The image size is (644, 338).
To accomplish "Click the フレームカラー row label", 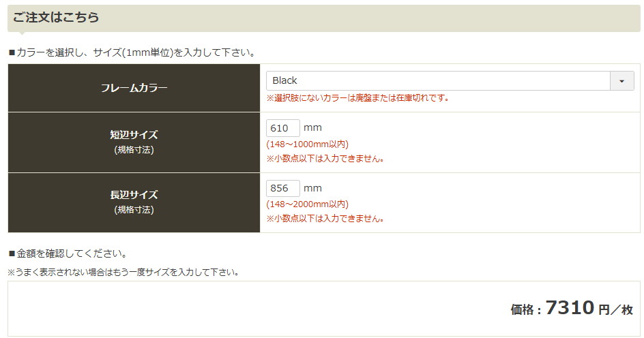I will (x=134, y=88).
